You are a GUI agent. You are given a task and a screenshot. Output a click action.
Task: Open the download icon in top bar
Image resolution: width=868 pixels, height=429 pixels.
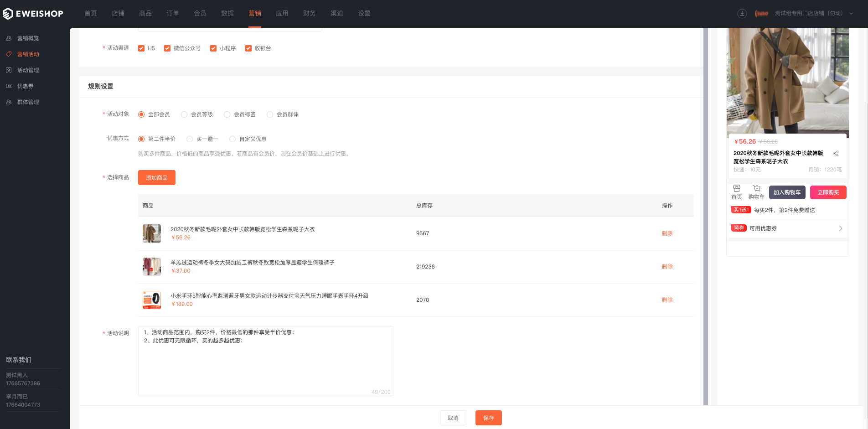pyautogui.click(x=742, y=14)
